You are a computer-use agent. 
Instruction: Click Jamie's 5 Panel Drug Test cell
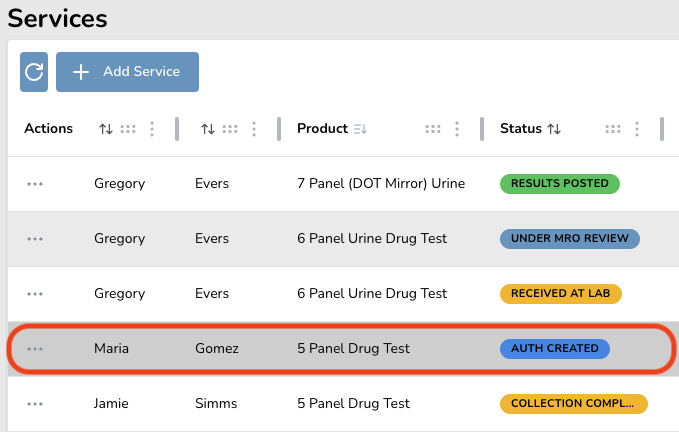point(353,403)
